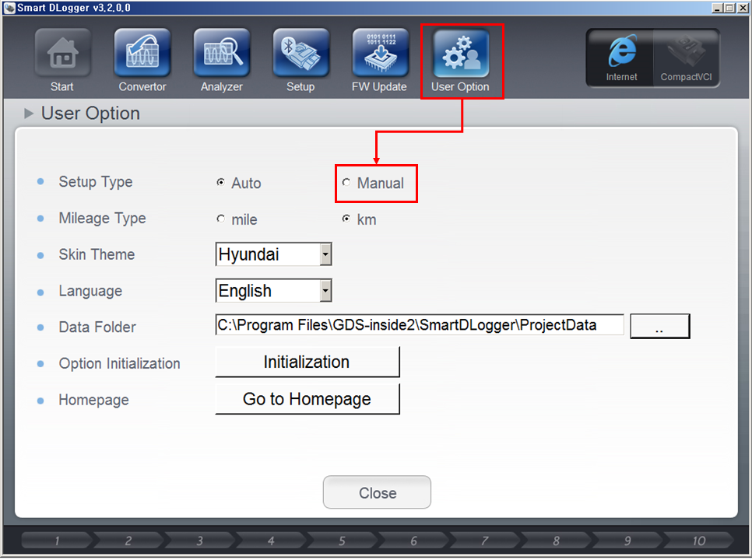Click step 9 in the bottom bar
This screenshot has height=560, width=752.
pyautogui.click(x=627, y=541)
